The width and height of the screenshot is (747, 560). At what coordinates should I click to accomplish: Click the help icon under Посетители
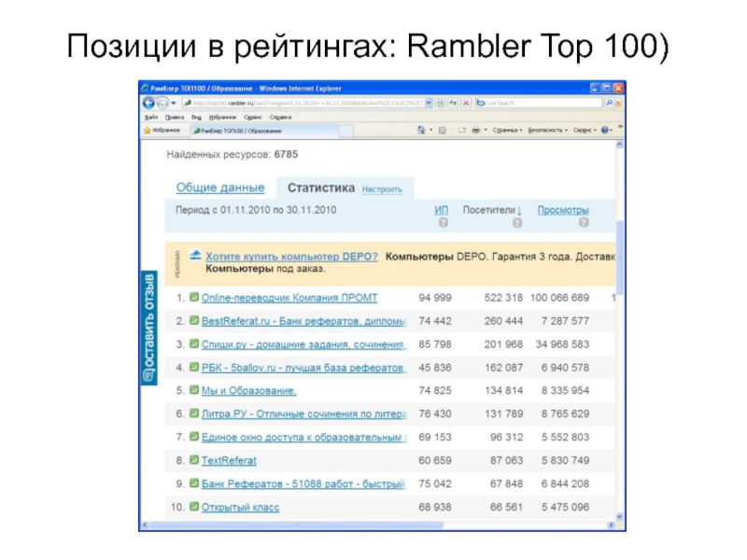point(517,222)
